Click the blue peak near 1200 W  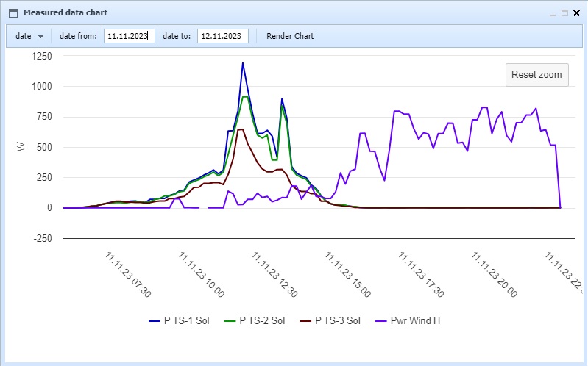pos(243,63)
